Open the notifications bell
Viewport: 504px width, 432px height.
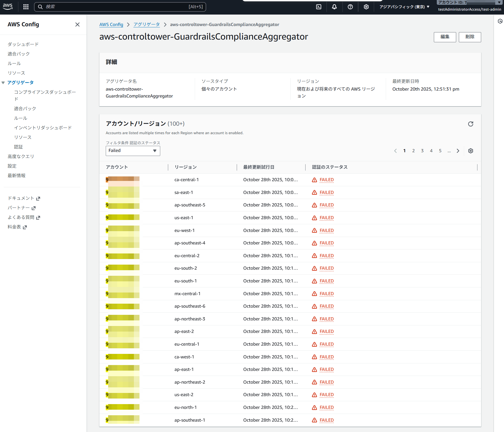tap(334, 7)
